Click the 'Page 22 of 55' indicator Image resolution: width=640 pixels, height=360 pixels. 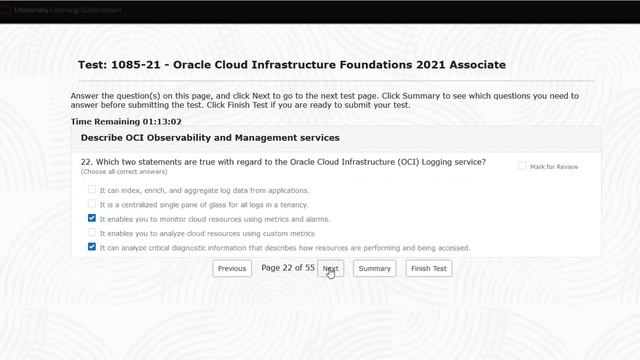(288, 268)
